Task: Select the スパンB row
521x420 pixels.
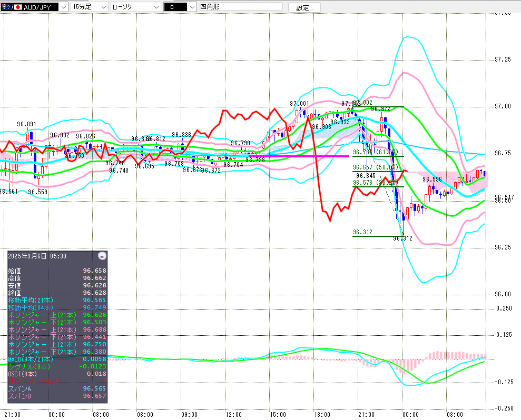Action: (57, 396)
